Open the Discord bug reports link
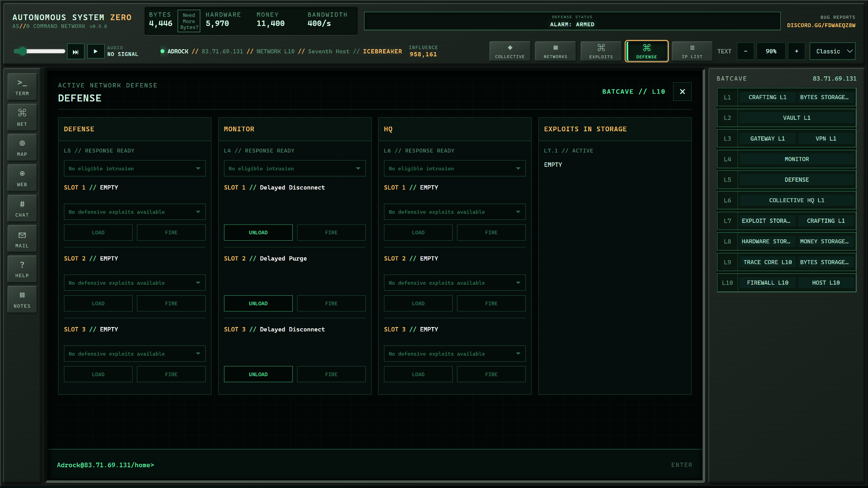868x488 pixels. coord(821,25)
